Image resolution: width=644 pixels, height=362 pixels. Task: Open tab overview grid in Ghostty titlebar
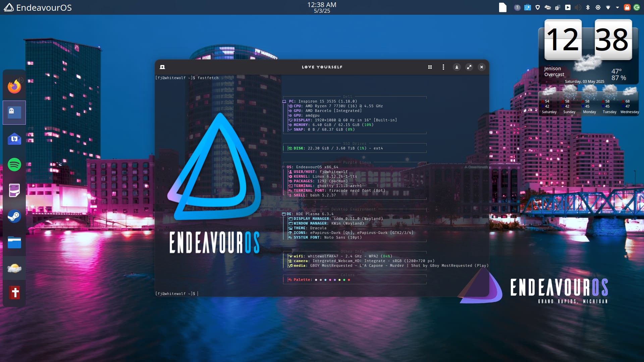click(430, 67)
